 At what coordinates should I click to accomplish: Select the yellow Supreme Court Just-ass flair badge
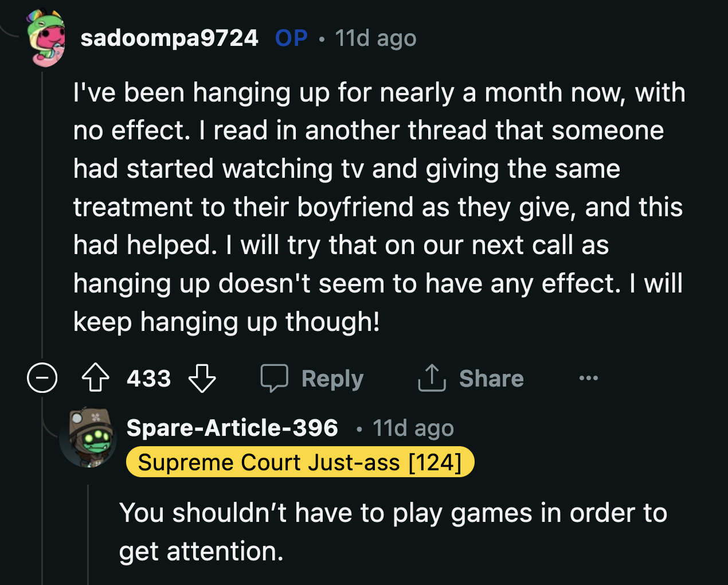(x=301, y=462)
